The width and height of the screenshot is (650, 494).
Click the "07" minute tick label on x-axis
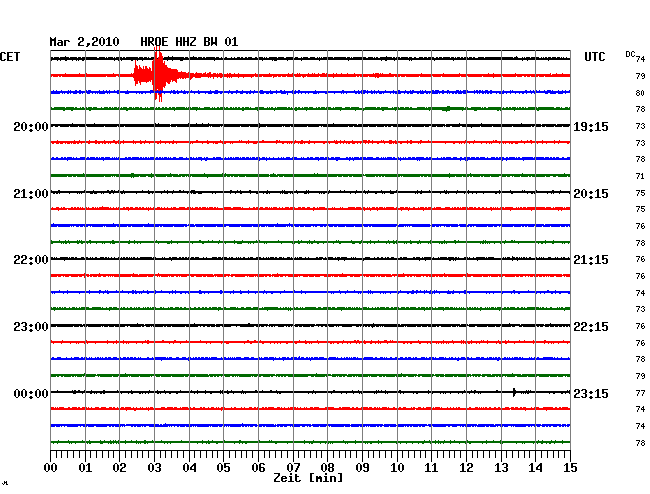[293, 467]
